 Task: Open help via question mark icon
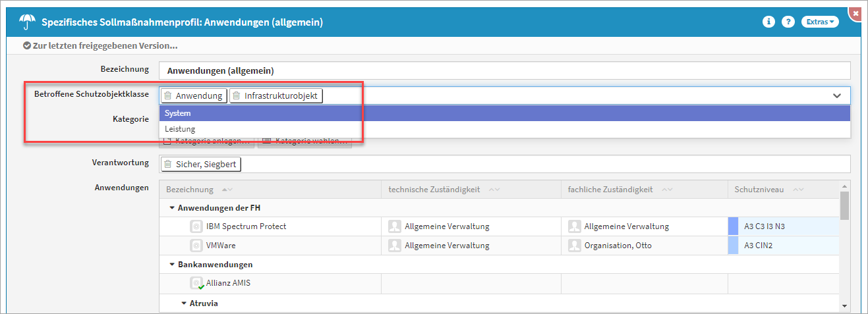788,22
